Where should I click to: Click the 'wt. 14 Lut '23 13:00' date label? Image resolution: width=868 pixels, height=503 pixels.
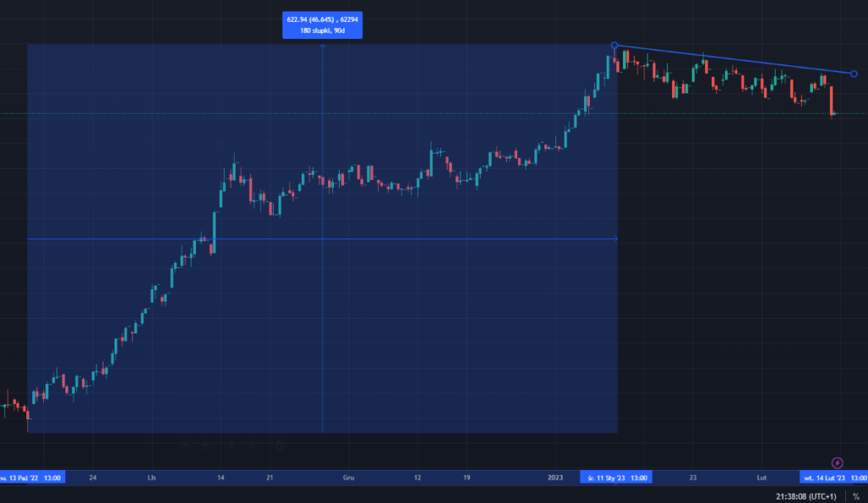834,478
